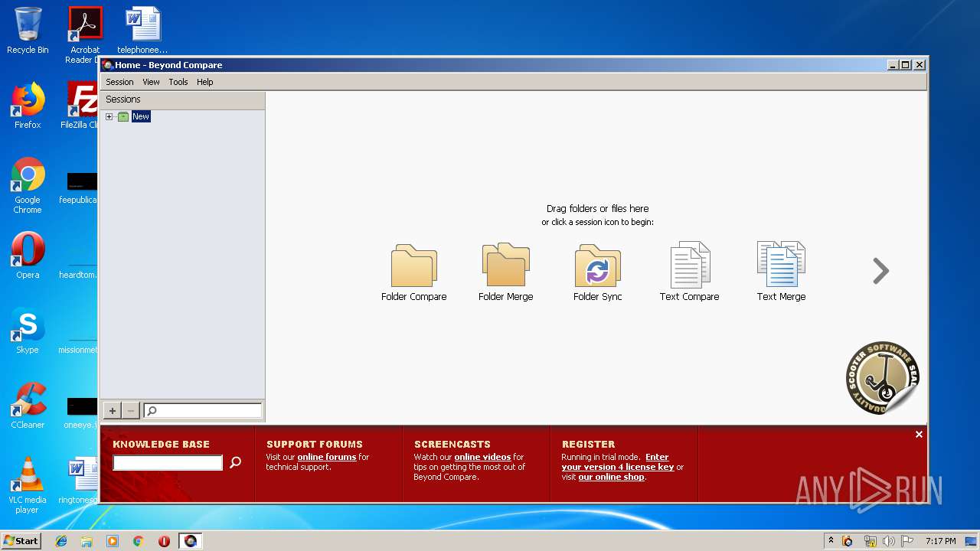980x551 pixels.
Task: Open Firefox desktop shortcut
Action: [x=28, y=106]
